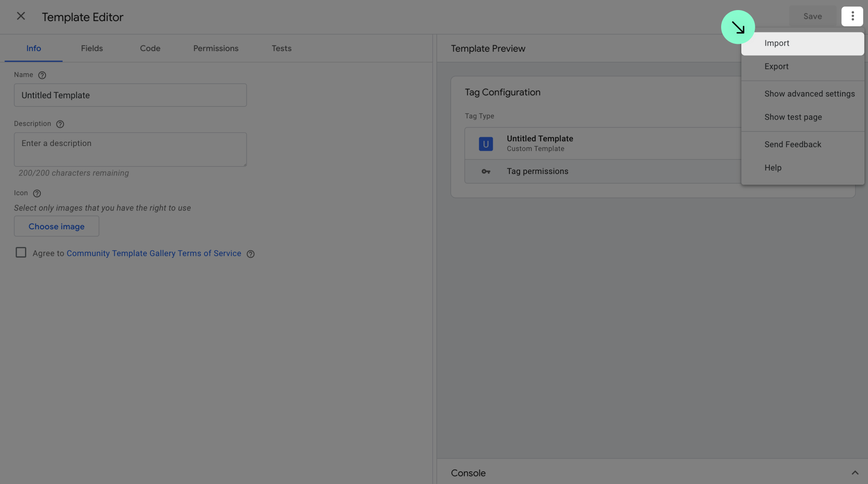The width and height of the screenshot is (868, 484).
Task: Click the key icon for Tag permissions
Action: click(486, 171)
